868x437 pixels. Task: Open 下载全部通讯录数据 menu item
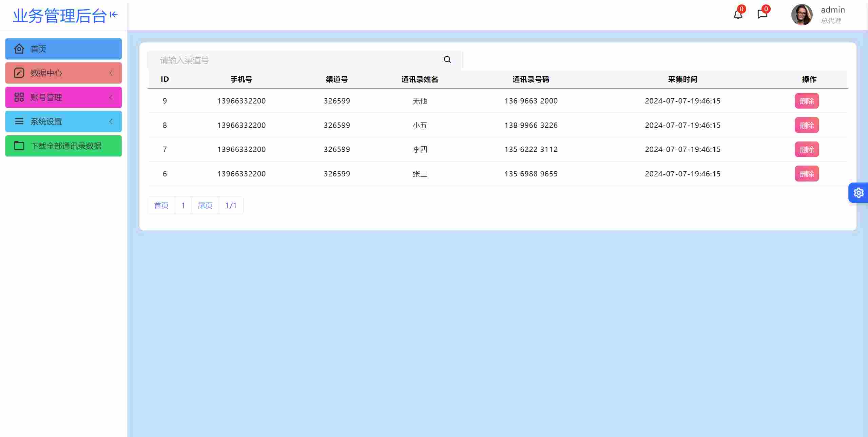pos(66,146)
